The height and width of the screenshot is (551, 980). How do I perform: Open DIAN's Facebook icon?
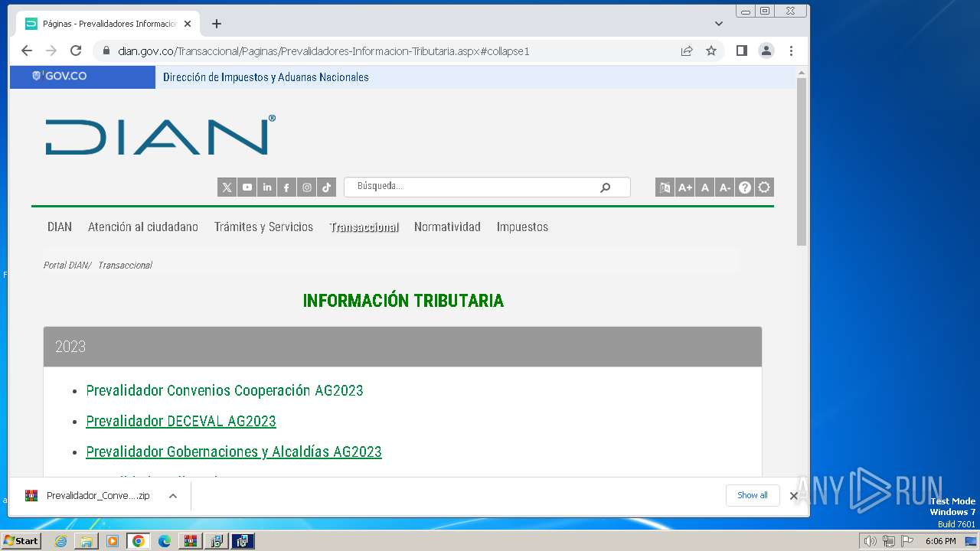tap(286, 187)
